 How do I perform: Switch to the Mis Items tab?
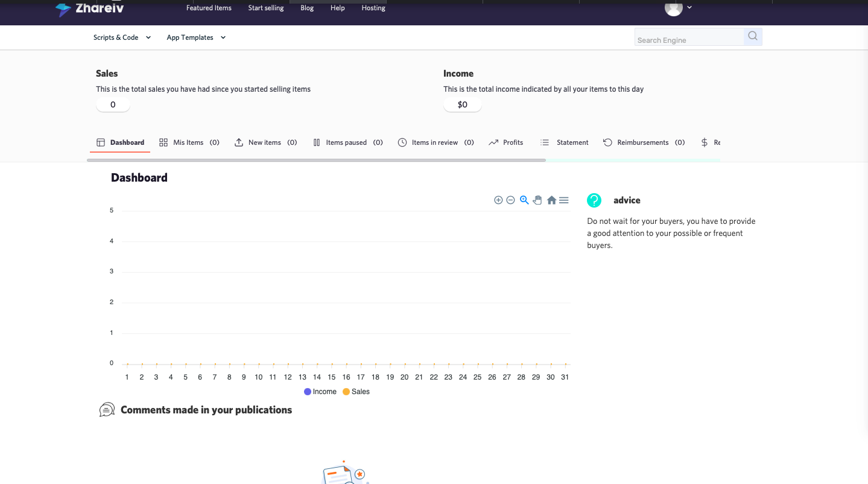click(189, 142)
